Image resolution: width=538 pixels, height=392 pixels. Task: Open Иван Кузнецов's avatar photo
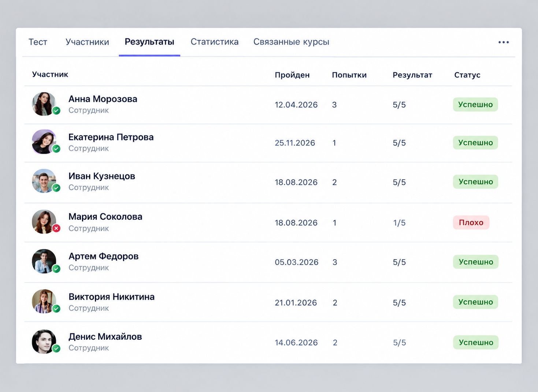click(x=44, y=181)
